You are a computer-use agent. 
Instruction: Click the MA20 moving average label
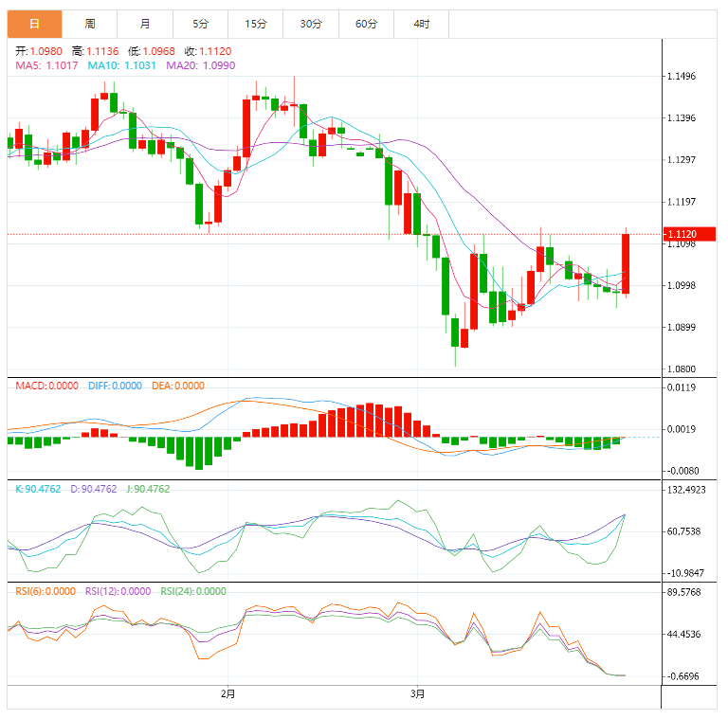(x=201, y=65)
